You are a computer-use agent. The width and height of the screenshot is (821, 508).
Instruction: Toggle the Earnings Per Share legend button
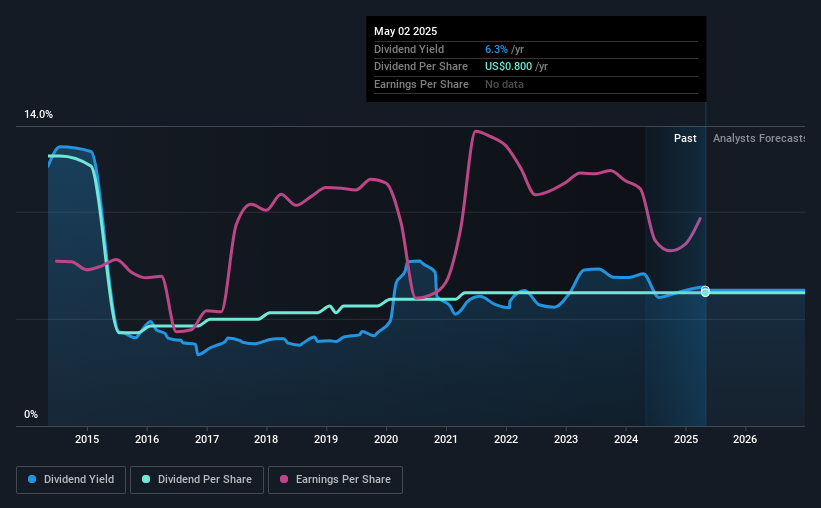click(335, 479)
